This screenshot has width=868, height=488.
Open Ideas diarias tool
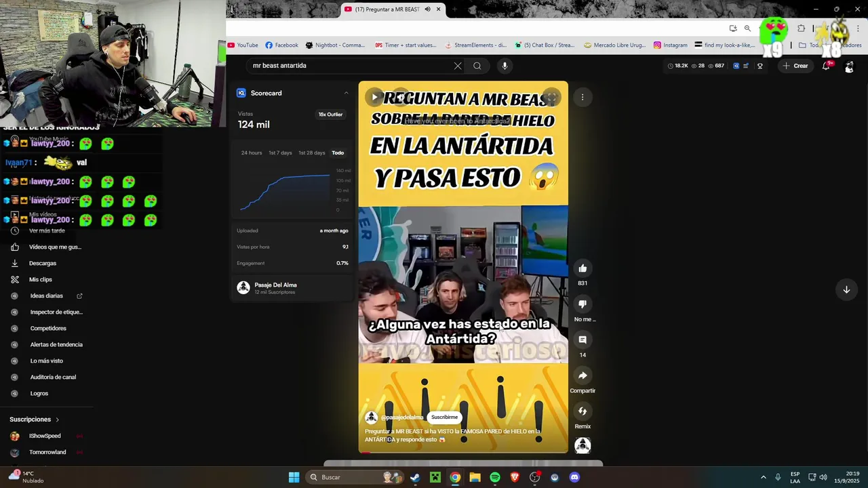(x=46, y=296)
